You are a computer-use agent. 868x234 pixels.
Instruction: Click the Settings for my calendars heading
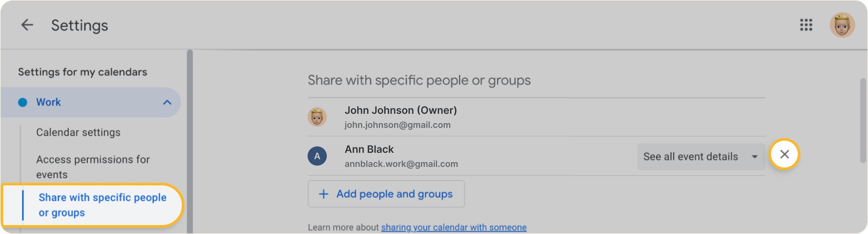click(x=82, y=71)
